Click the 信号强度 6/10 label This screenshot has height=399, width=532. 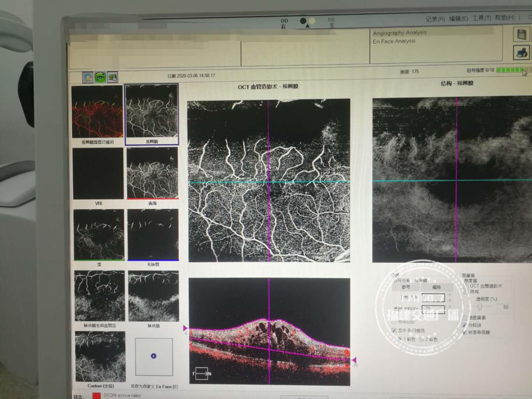[x=480, y=70]
